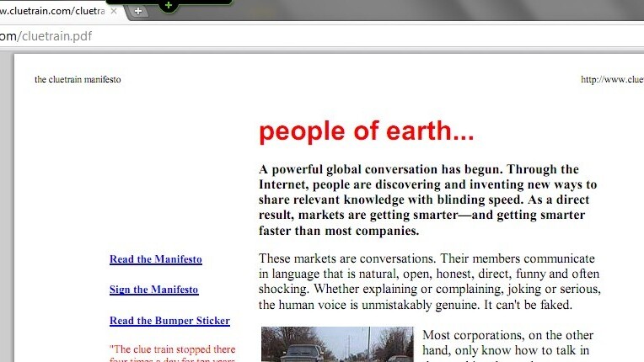Click the green plus icon above the tabs

click(x=169, y=5)
